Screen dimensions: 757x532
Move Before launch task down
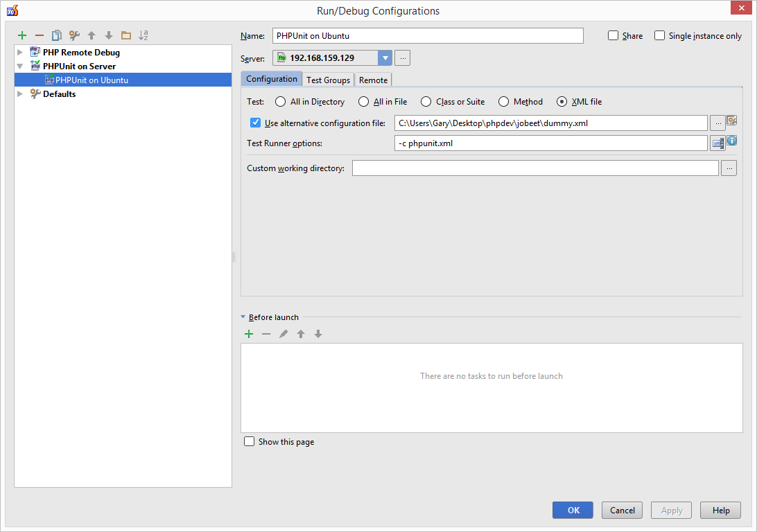pos(318,334)
